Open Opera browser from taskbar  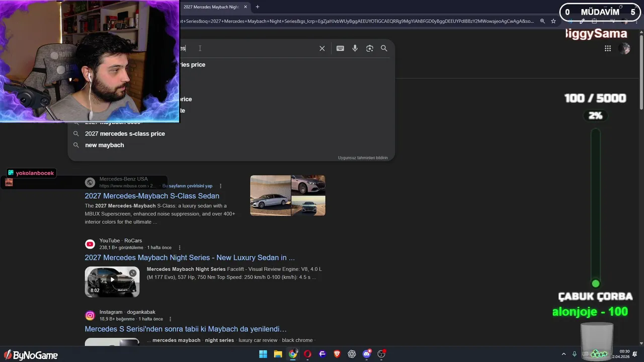pyautogui.click(x=307, y=354)
